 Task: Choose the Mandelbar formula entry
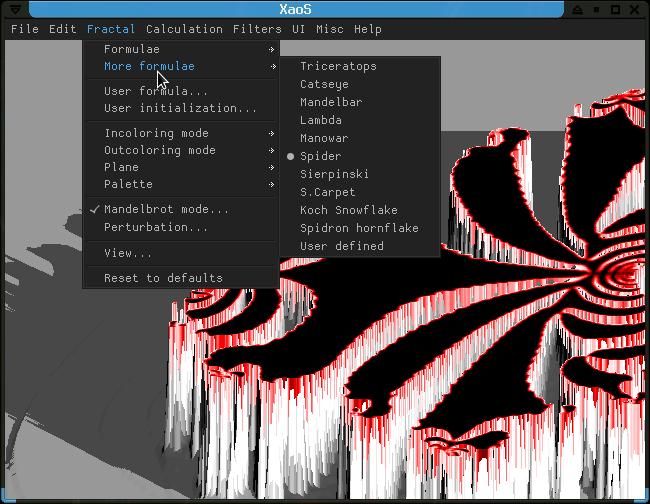coord(331,102)
